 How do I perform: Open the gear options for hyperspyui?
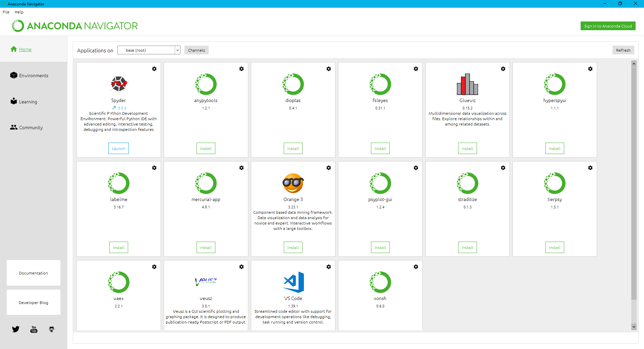pos(590,69)
